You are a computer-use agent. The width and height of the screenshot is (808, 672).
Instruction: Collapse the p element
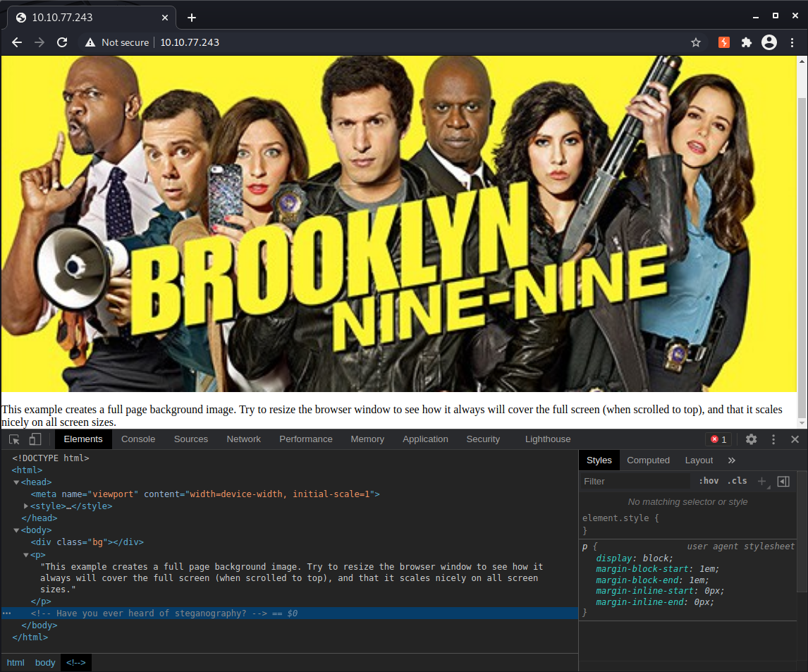[x=26, y=555]
